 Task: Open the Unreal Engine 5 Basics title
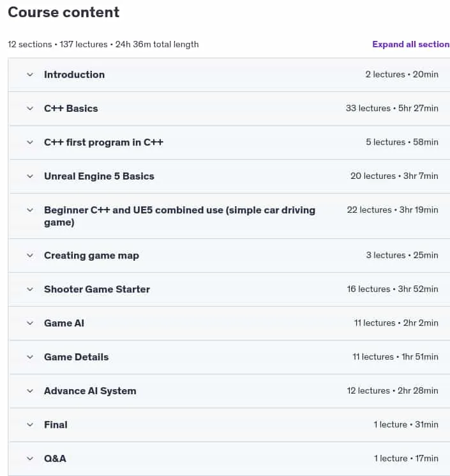coord(99,176)
